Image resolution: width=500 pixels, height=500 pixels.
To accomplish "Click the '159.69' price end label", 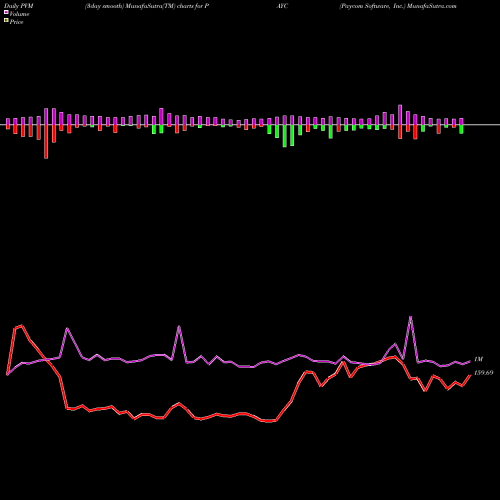I will pyautogui.click(x=483, y=373).
